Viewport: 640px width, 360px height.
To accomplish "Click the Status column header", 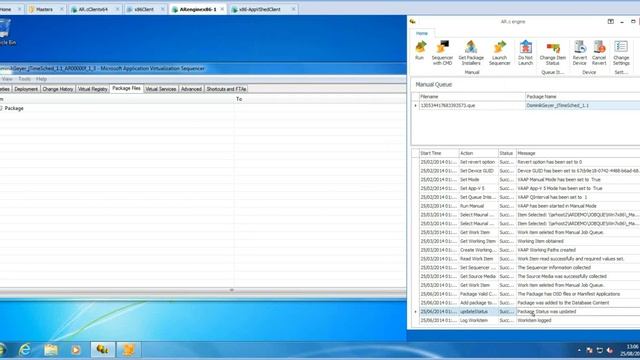I will pos(507,153).
